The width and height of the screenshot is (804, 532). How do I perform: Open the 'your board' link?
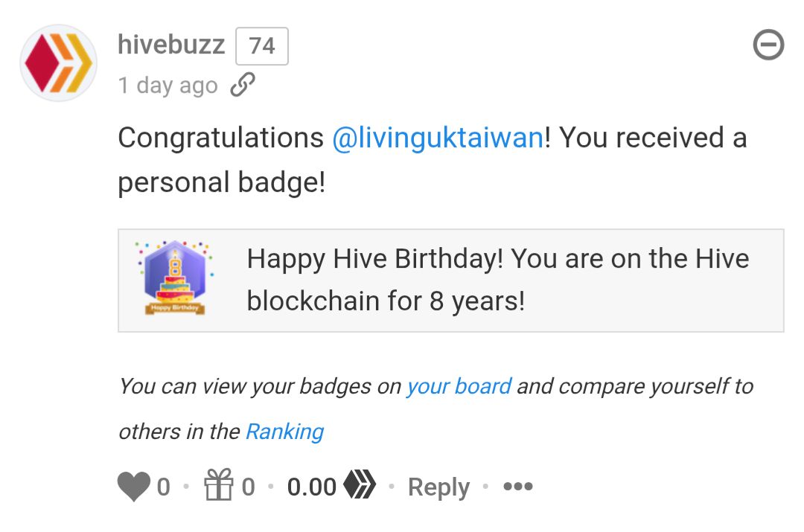pos(459,386)
